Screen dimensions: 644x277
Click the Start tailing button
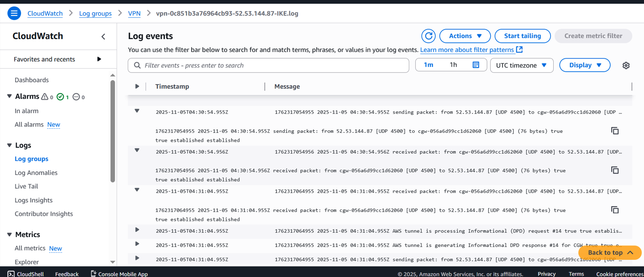point(522,36)
